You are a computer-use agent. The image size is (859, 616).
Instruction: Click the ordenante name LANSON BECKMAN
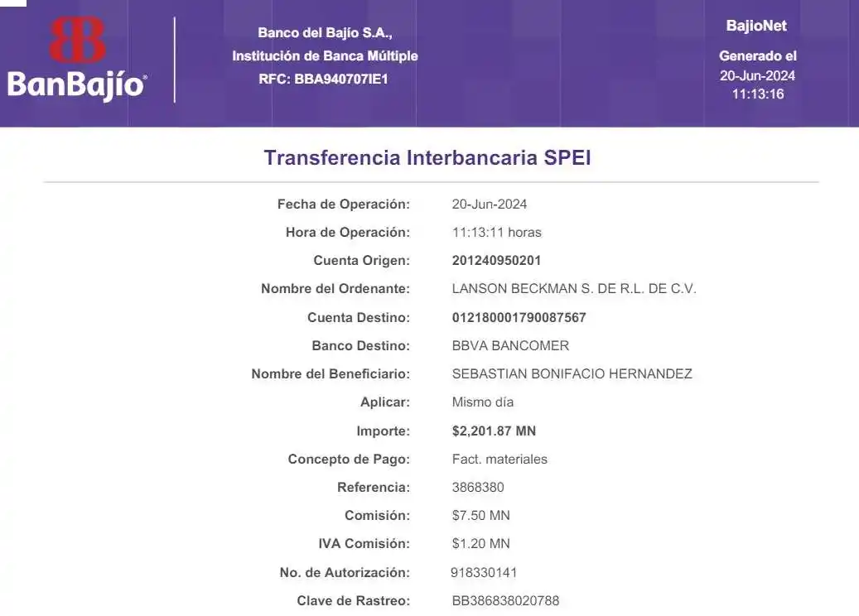click(574, 289)
